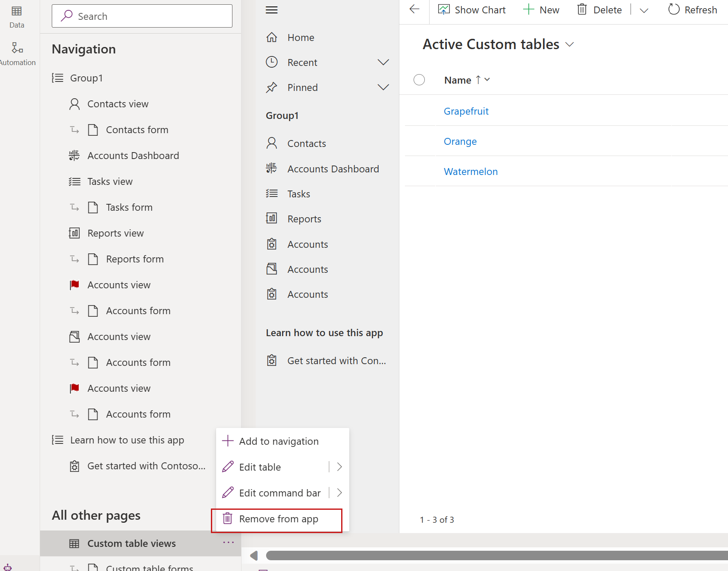This screenshot has width=728, height=571.
Task: Click the horizontal scrollbar thumb
Action: click(x=497, y=556)
